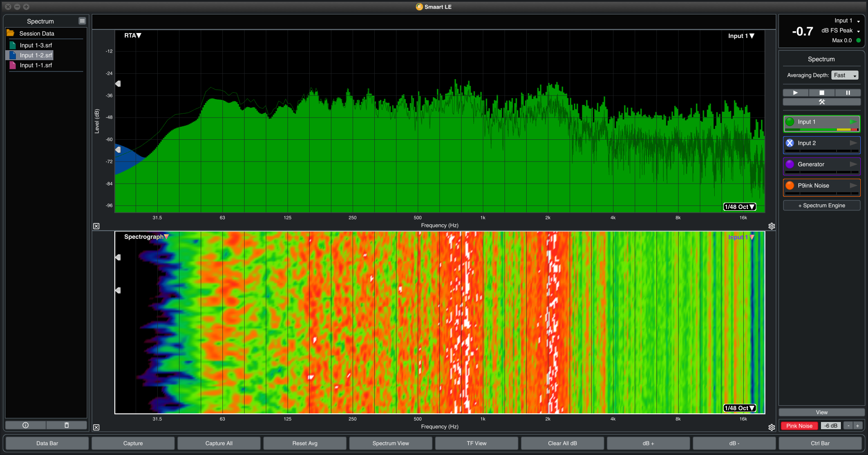
Task: Select Input 1-3.srf file name
Action: [36, 45]
